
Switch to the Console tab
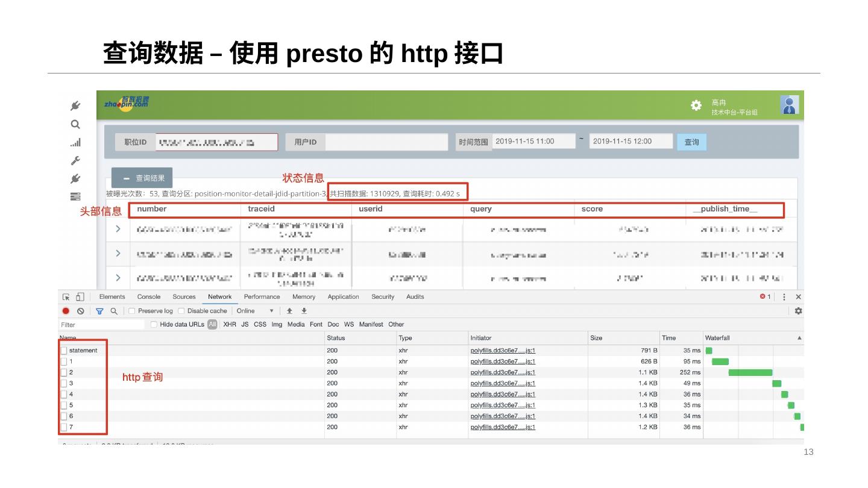pyautogui.click(x=149, y=297)
